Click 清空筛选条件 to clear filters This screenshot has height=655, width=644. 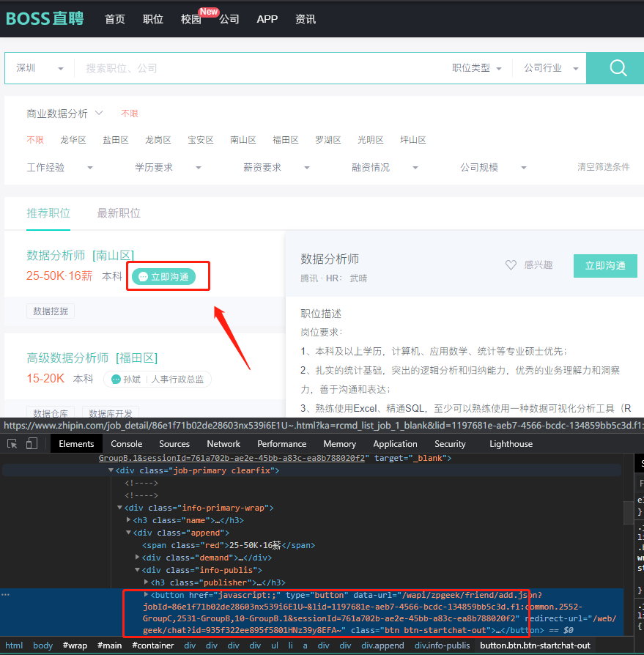click(603, 167)
